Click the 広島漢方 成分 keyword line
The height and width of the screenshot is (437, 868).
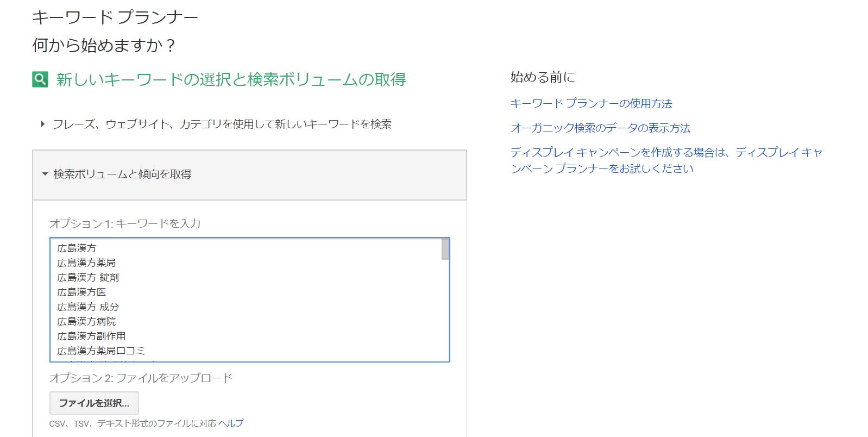point(88,307)
